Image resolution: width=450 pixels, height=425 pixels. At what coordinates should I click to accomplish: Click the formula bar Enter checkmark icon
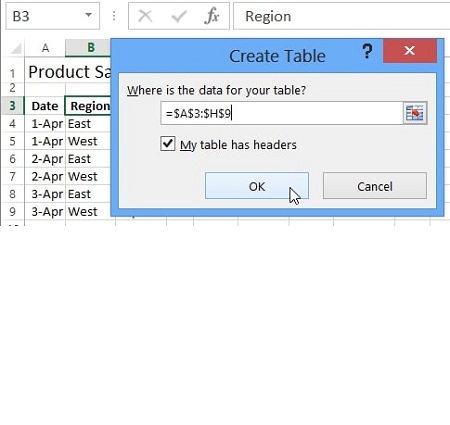click(179, 16)
